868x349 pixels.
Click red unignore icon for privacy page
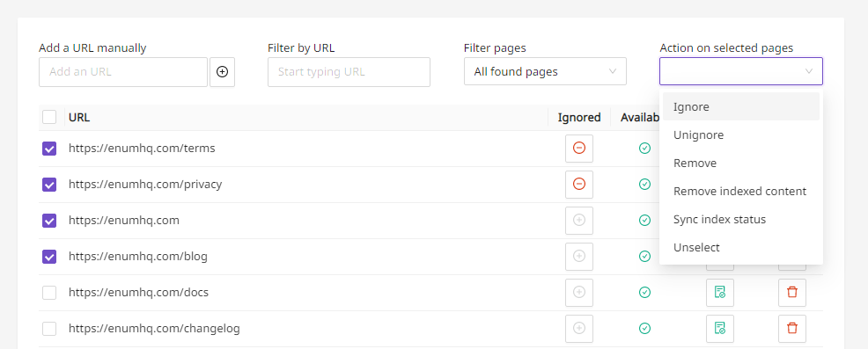(x=579, y=185)
